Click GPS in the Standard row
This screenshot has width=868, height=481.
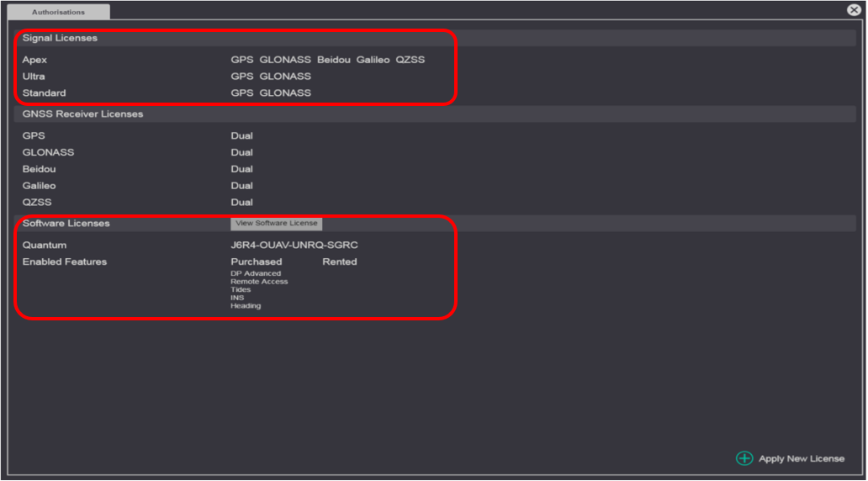pyautogui.click(x=242, y=93)
